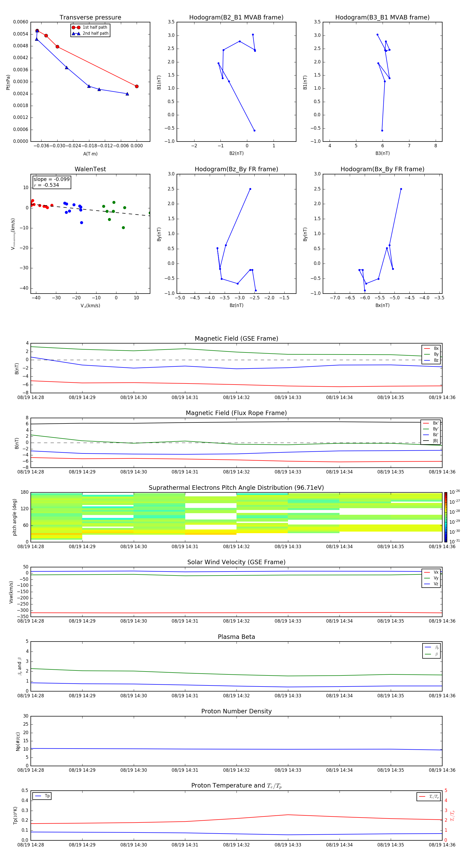Click the lowest blue WalenTest scatter point
The height and width of the screenshot is (868, 473).
(x=81, y=223)
